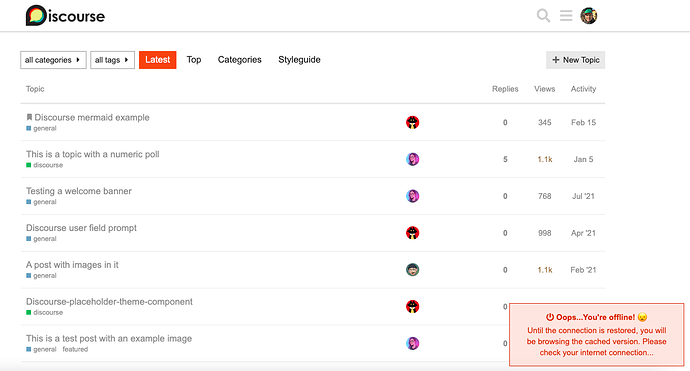Open topic Discourse-placeholder-theme-component
This screenshot has height=371, width=690.
[109, 301]
